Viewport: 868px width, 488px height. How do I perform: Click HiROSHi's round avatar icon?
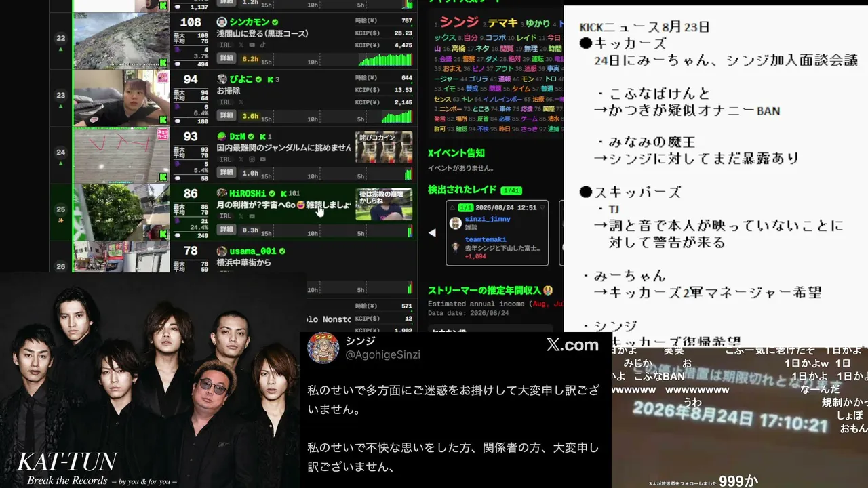(x=222, y=193)
